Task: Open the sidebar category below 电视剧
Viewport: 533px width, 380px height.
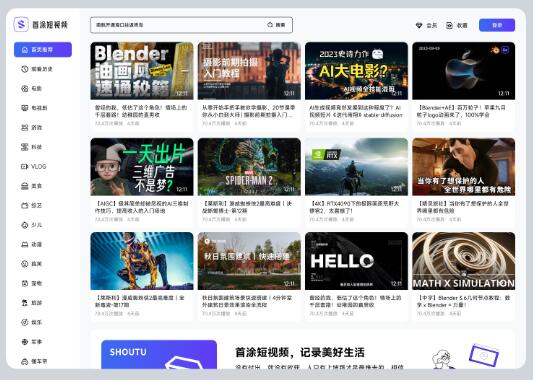Action: 37,127
